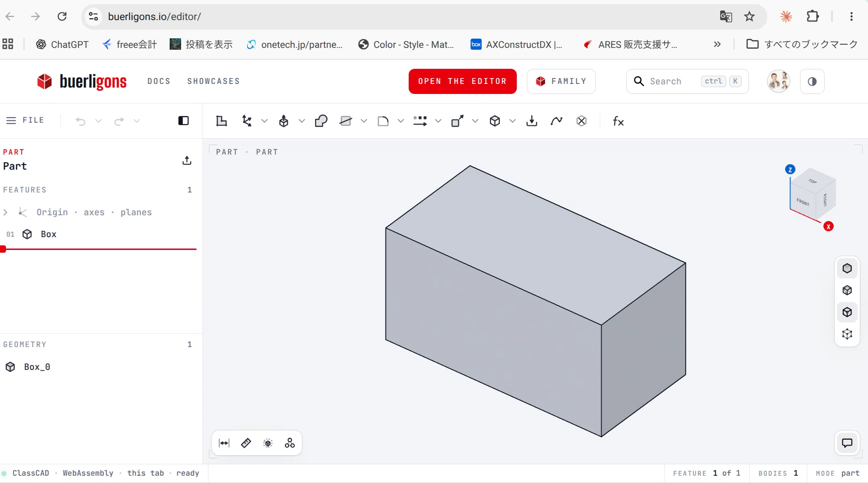
Task: Click the zoom-to-fit cube icon on right
Action: click(847, 334)
